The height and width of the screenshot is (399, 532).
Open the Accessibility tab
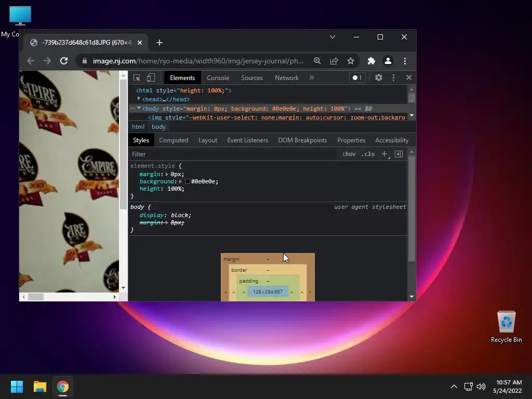pyautogui.click(x=392, y=140)
